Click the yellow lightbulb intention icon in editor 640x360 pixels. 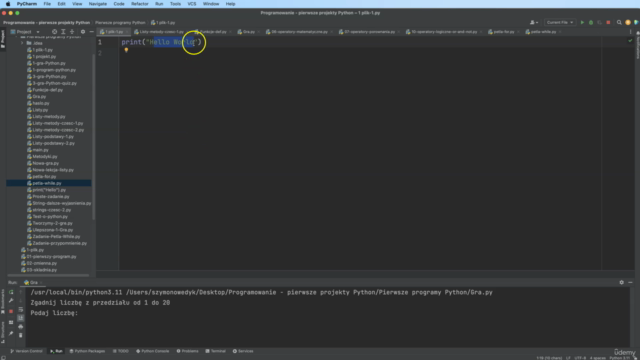(126, 50)
